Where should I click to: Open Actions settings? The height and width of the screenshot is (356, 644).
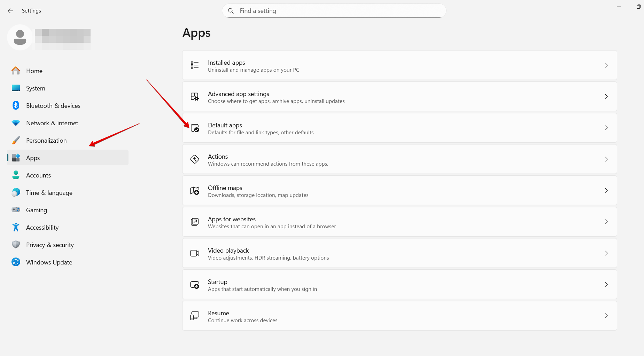pos(399,159)
